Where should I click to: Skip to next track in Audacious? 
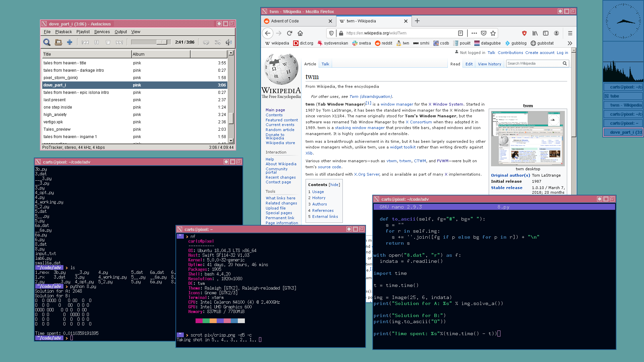tap(119, 42)
